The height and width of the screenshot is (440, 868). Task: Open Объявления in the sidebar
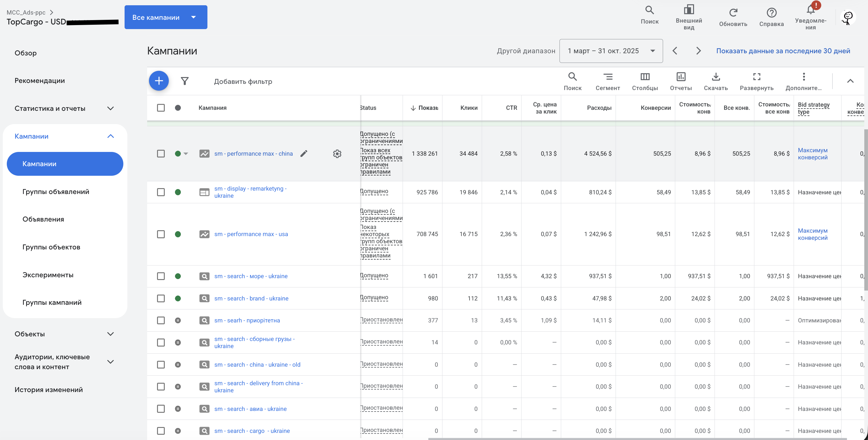43,219
